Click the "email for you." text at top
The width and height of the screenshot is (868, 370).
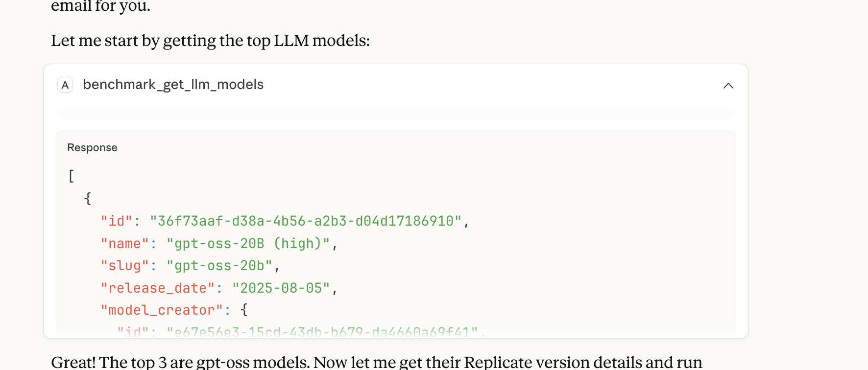(100, 6)
